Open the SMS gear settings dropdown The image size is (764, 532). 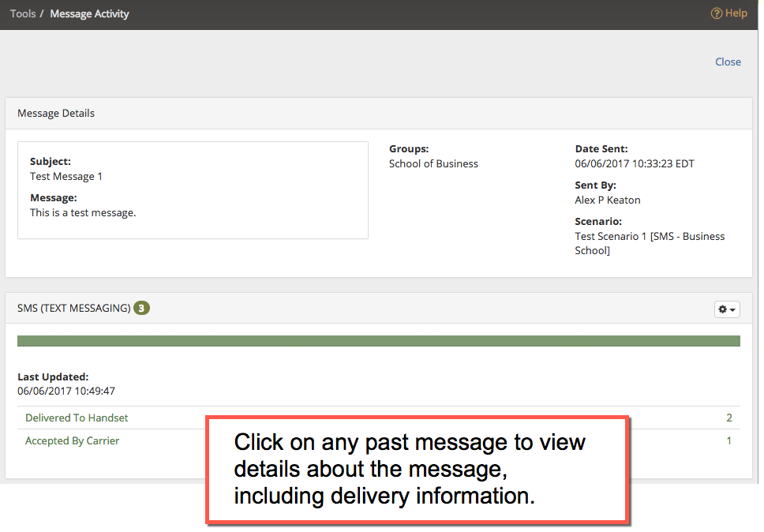click(x=727, y=309)
